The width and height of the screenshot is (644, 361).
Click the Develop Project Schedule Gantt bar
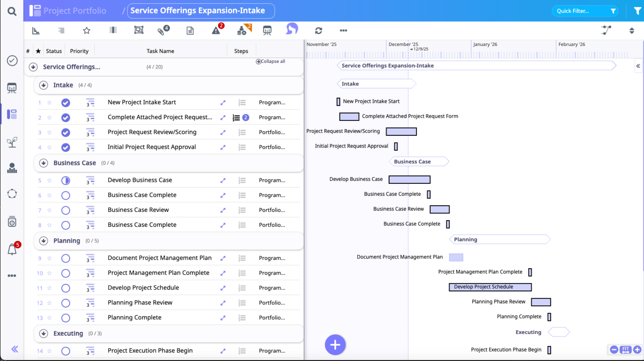490,287
